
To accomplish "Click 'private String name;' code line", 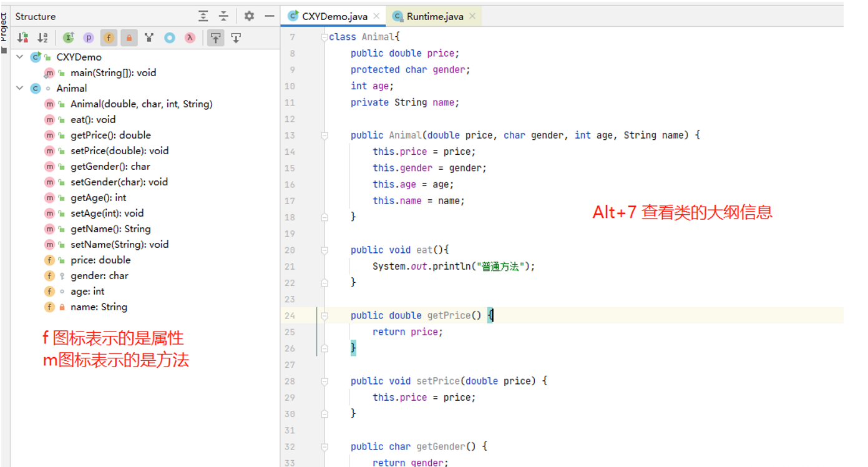I will [404, 102].
